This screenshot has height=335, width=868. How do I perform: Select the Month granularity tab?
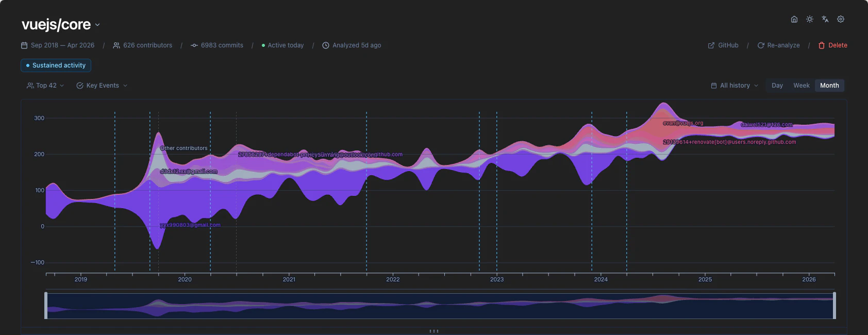829,86
